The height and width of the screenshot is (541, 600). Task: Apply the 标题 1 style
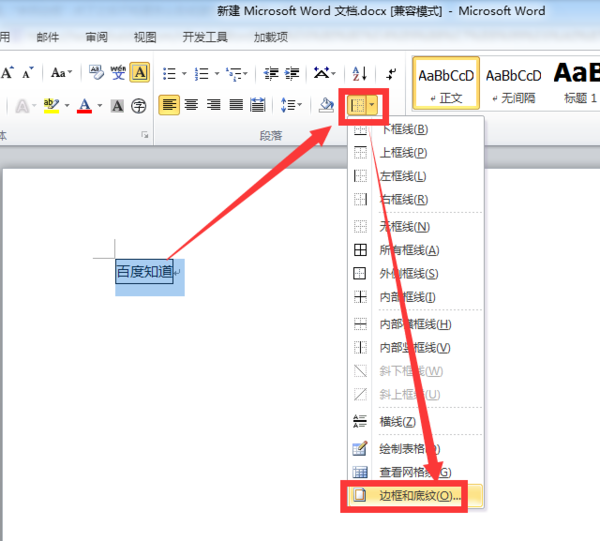pos(576,83)
